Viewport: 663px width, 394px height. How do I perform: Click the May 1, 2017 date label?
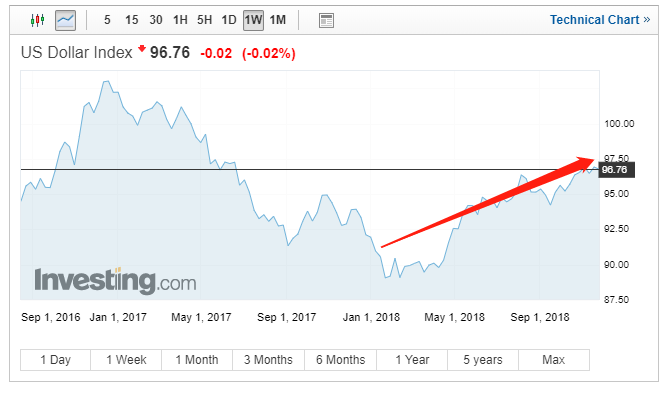point(201,317)
